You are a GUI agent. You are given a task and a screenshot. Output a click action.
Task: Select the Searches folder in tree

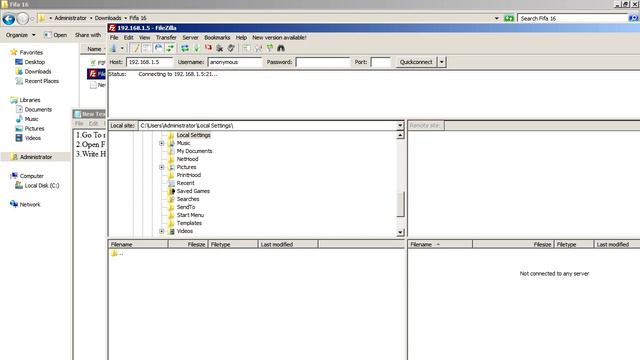[x=188, y=199]
